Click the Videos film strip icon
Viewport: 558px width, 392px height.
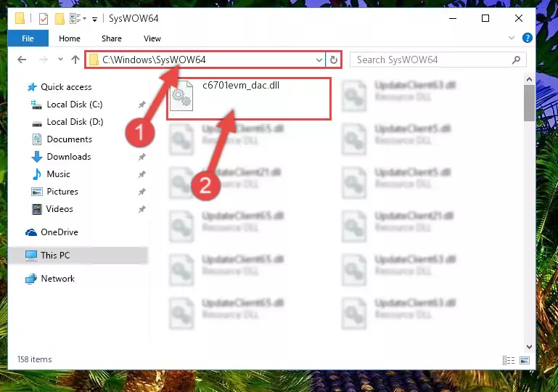pyautogui.click(x=37, y=209)
